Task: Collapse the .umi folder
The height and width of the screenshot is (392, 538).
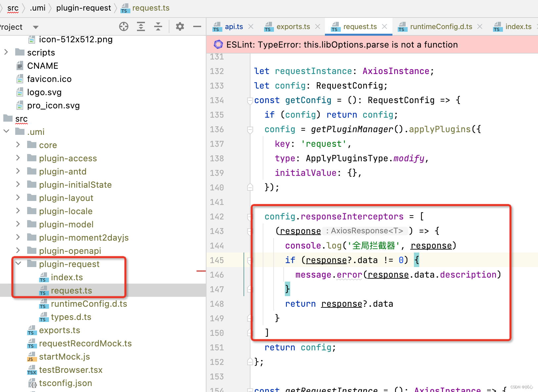Action: click(6, 131)
